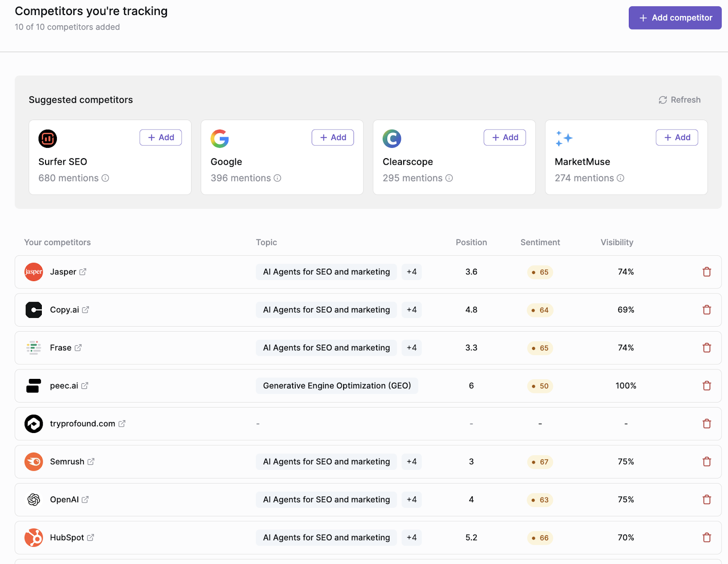Select Jasper's AI Agents topic tag
This screenshot has width=728, height=564.
327,272
